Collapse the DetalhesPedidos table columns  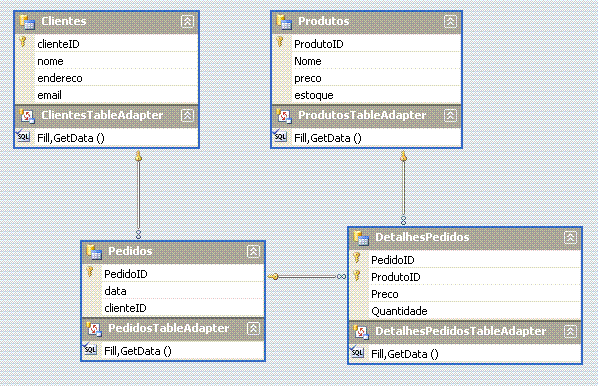(x=570, y=237)
